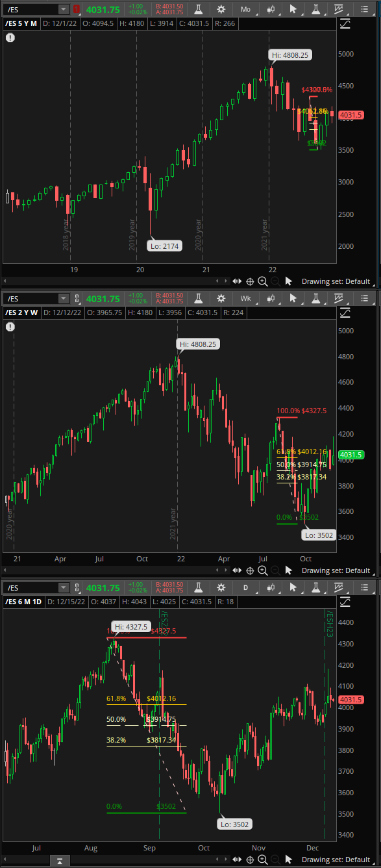
Task: Click Lo: 3502 label in weekly chart
Action: coord(317,535)
